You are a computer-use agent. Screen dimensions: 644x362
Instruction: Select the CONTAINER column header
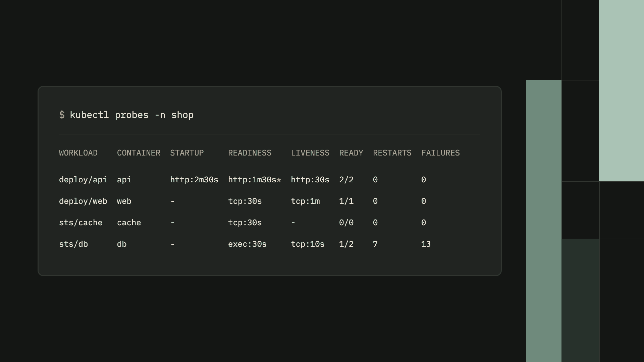click(139, 153)
